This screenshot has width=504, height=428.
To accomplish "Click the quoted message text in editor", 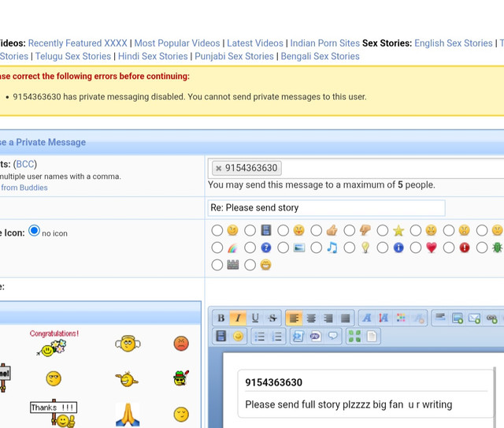I will pyautogui.click(x=348, y=404).
